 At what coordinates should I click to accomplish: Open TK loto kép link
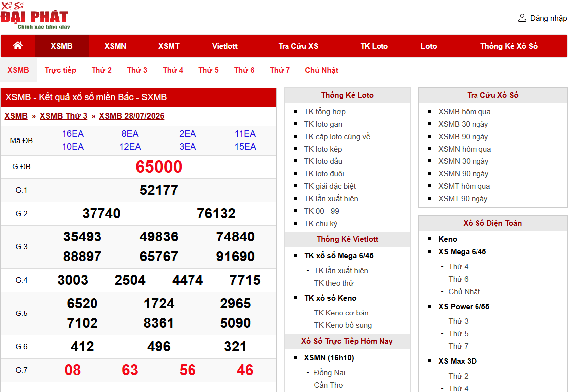pyautogui.click(x=323, y=149)
